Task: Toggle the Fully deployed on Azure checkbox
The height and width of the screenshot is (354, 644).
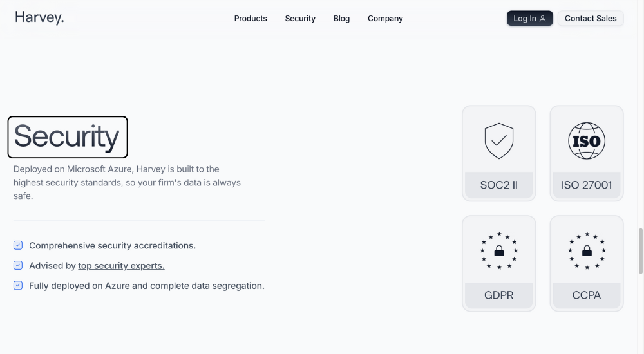Action: click(x=18, y=285)
